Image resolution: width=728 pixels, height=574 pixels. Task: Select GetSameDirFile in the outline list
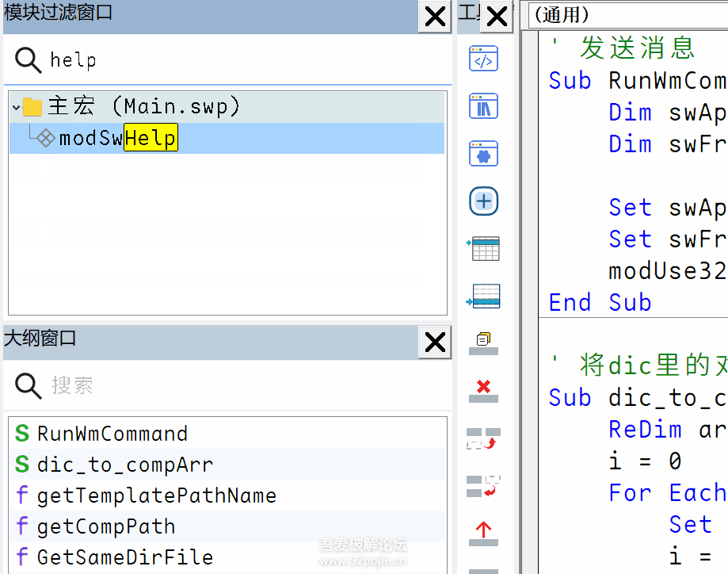(x=124, y=557)
